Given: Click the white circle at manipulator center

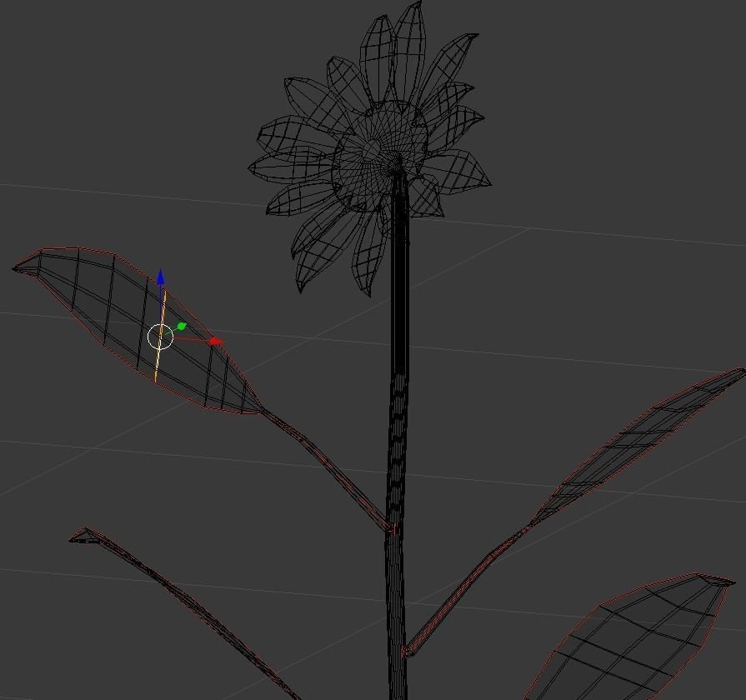Looking at the screenshot, I should [160, 336].
